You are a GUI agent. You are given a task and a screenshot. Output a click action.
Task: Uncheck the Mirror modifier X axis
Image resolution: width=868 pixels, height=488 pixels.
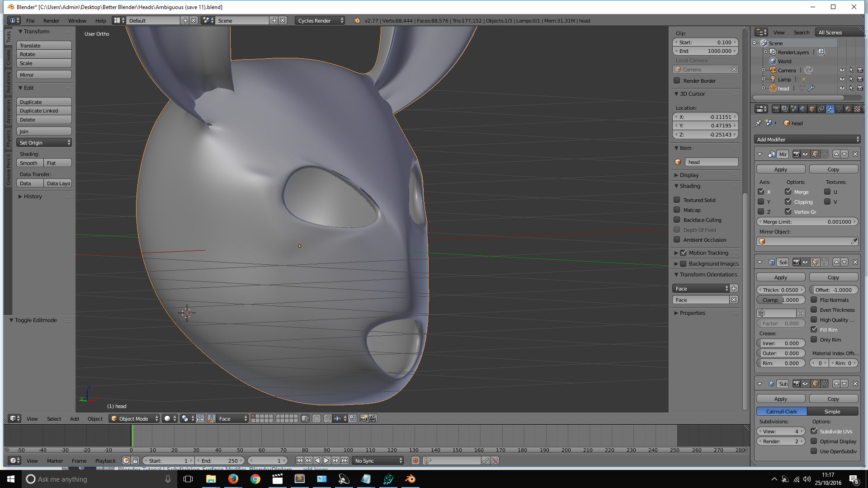(x=761, y=192)
